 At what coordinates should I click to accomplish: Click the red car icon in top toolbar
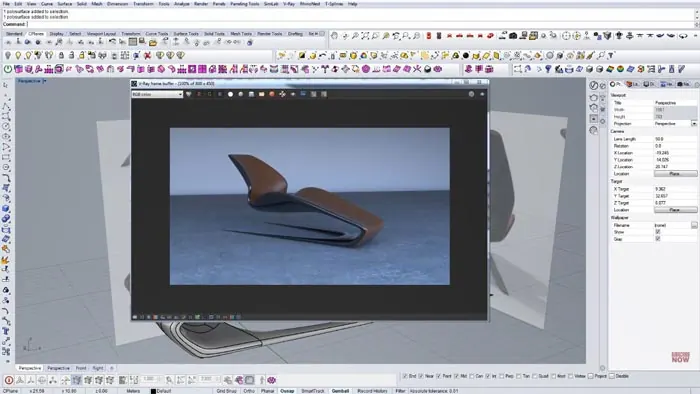tap(490, 36)
